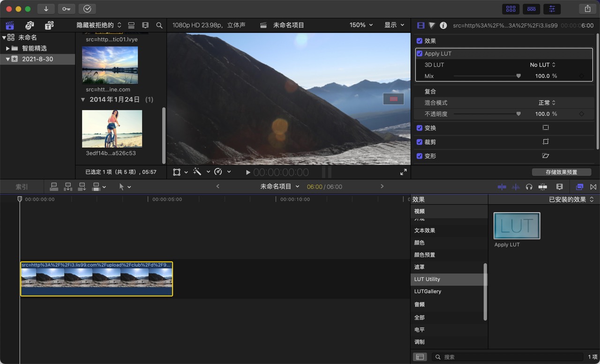
Task: Enter full screen viewer playback
Action: coord(403,172)
